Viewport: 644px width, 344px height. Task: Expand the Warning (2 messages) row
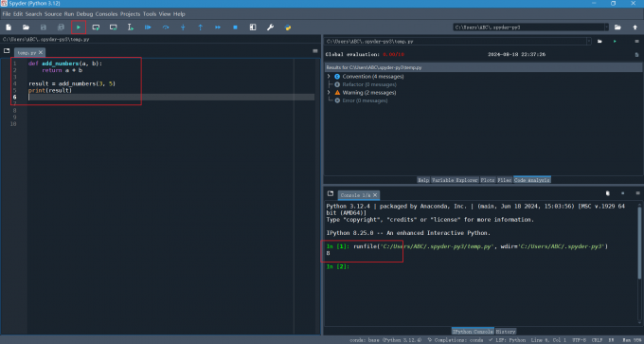tap(329, 93)
